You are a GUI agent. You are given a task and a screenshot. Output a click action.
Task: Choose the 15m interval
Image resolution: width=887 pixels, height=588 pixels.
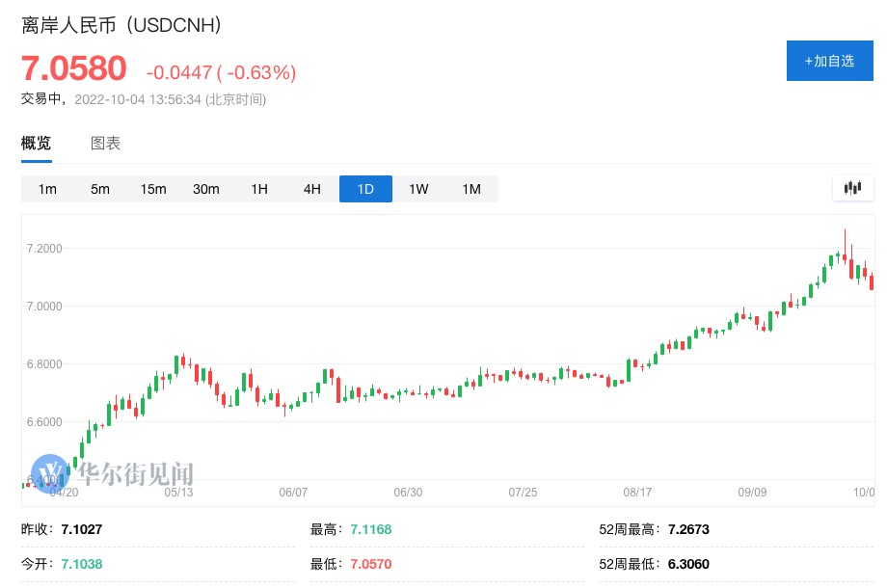pyautogui.click(x=153, y=189)
